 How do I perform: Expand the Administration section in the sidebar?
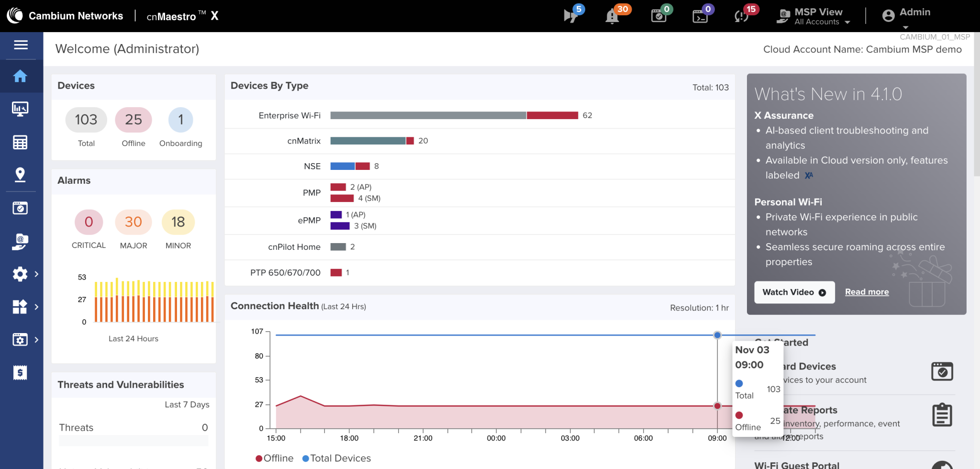point(21,340)
